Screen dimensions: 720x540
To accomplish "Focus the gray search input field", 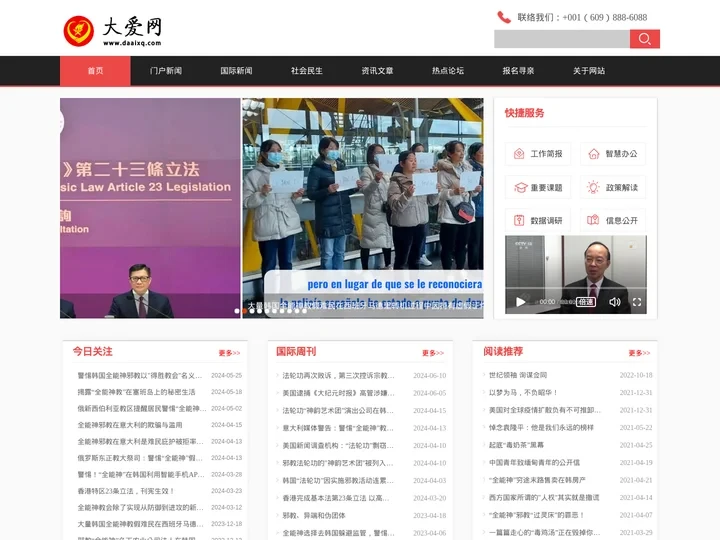I will [x=562, y=39].
